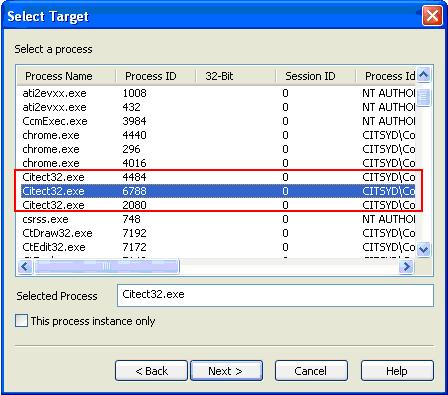The image size is (448, 395).
Task: Sort by the Process ID column header
Action: pos(156,76)
